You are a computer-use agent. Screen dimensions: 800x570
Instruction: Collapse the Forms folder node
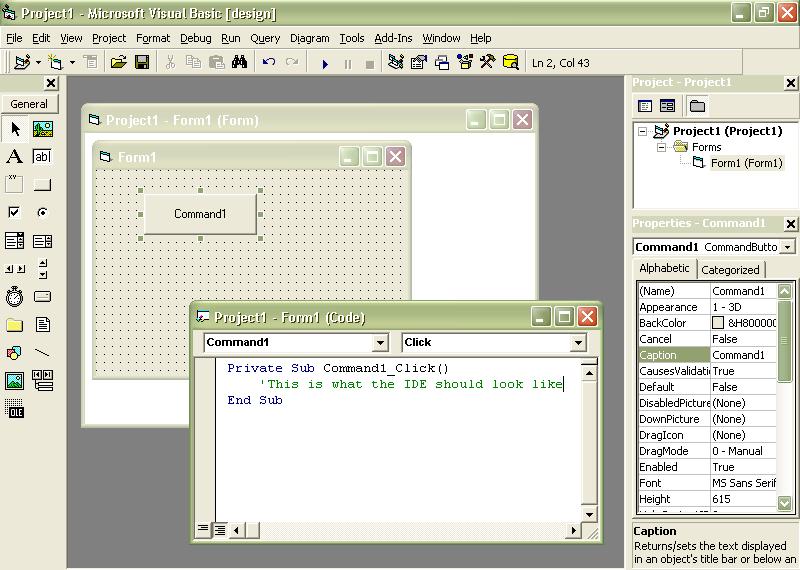661,147
